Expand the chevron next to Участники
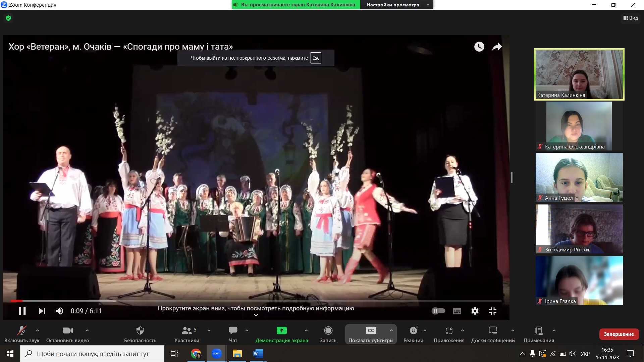644x362 pixels. pyautogui.click(x=209, y=330)
